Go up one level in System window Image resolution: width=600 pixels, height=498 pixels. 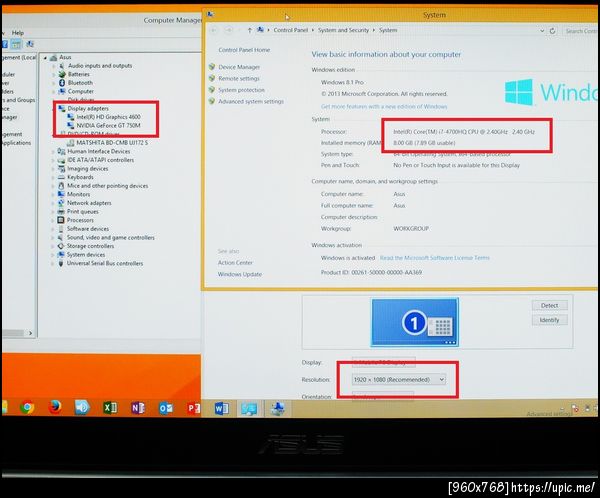pos(249,30)
